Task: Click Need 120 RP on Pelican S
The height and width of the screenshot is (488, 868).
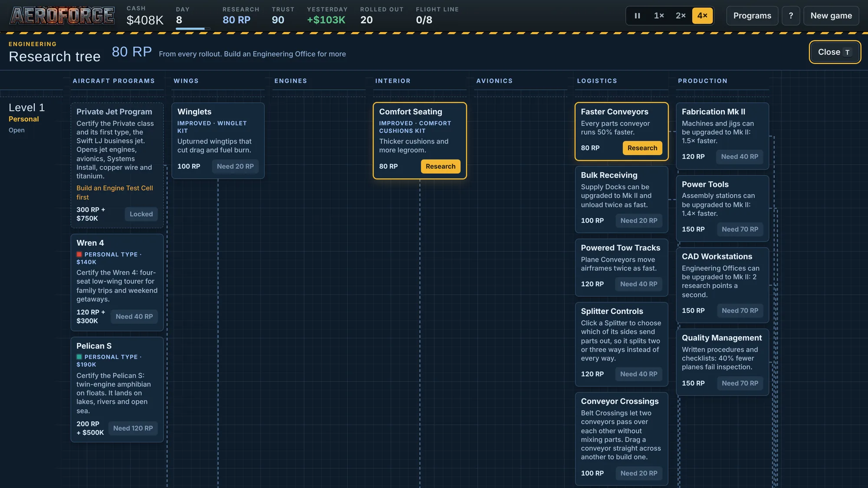Action: 133,428
